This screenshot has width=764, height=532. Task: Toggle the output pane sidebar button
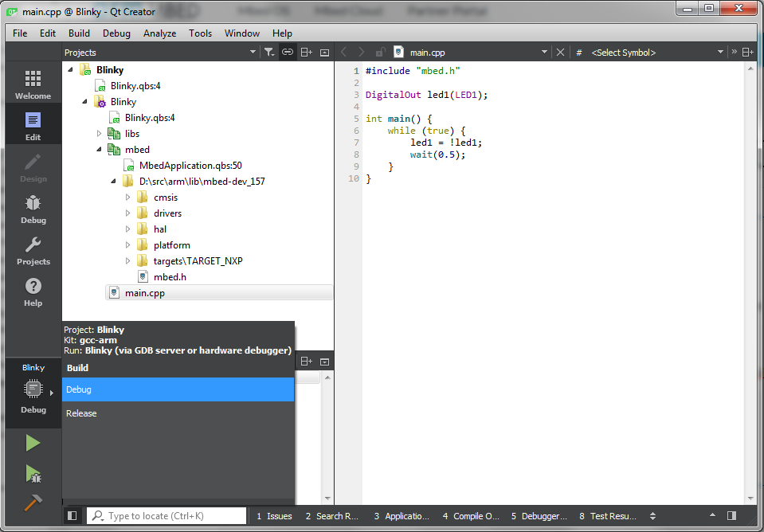click(72, 515)
